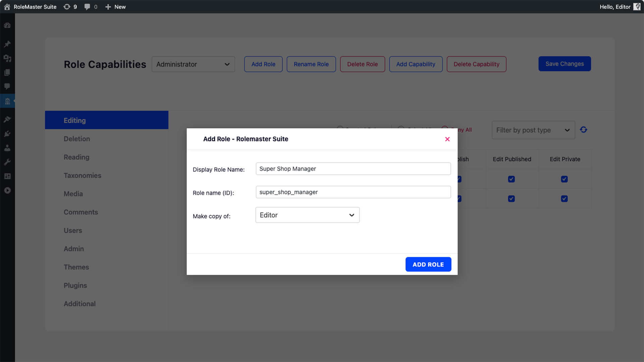Click the wrench/tools icon in sidebar
The width and height of the screenshot is (644, 362).
[x=7, y=162]
